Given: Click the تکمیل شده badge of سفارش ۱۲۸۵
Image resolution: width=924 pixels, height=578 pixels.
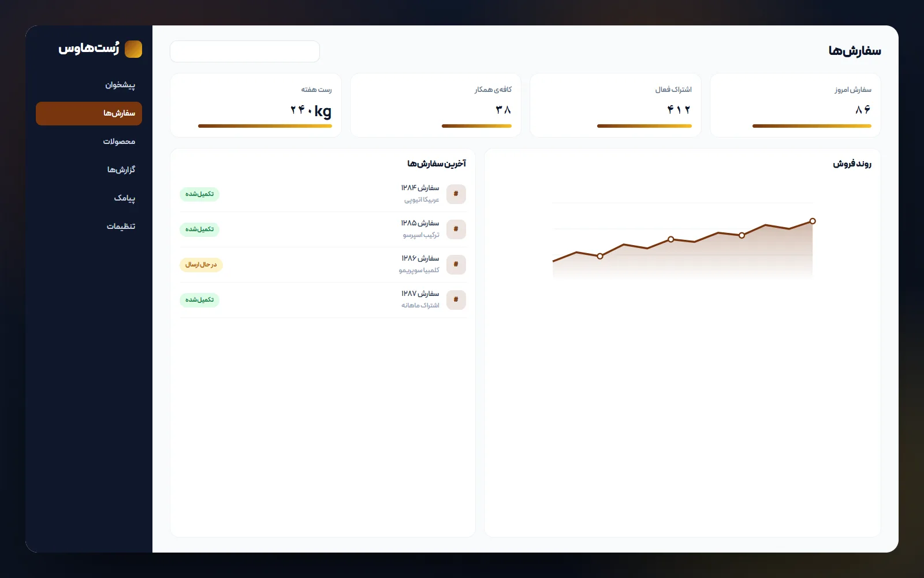Looking at the screenshot, I should pyautogui.click(x=199, y=229).
